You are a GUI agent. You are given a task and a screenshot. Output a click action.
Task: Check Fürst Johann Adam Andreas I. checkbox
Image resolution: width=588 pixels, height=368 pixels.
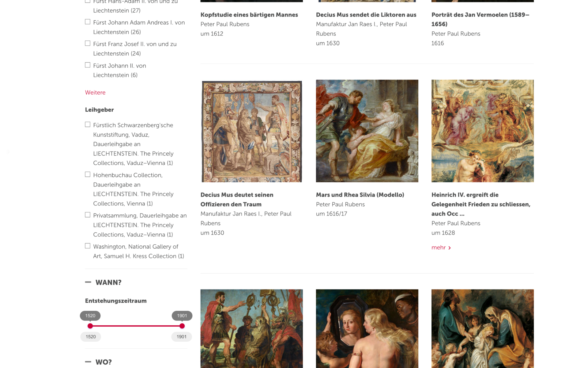(88, 22)
